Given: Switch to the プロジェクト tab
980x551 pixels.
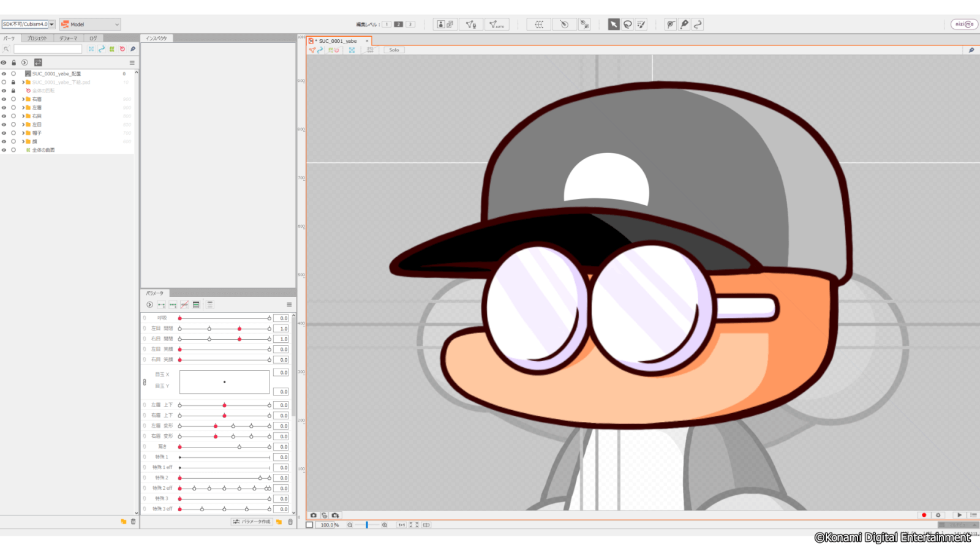Looking at the screenshot, I should (37, 38).
